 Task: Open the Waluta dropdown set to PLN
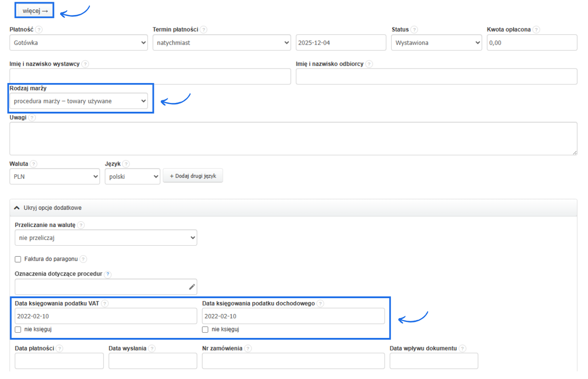tap(54, 177)
